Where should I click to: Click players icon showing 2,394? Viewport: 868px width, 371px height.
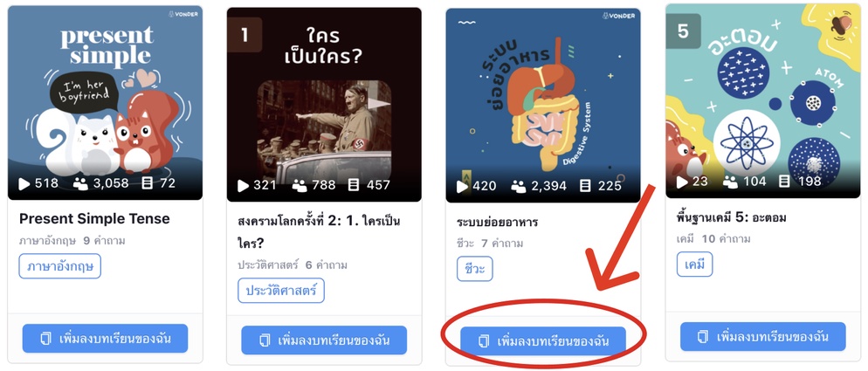point(519,187)
